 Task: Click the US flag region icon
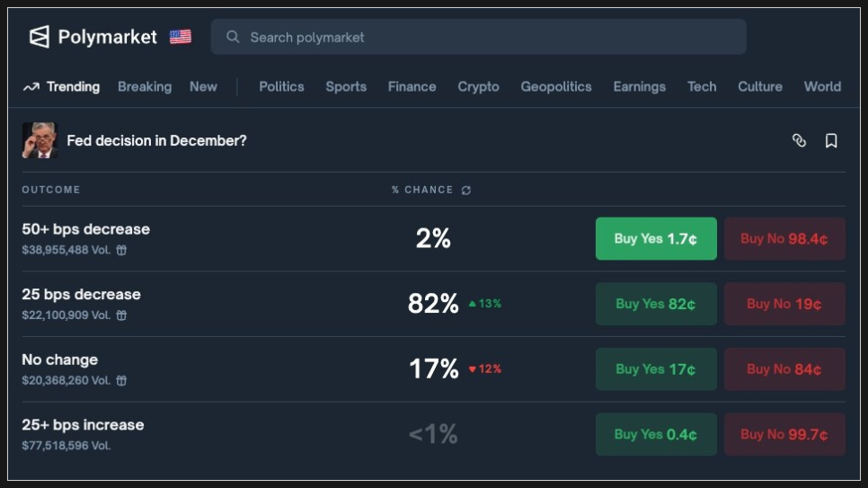181,37
